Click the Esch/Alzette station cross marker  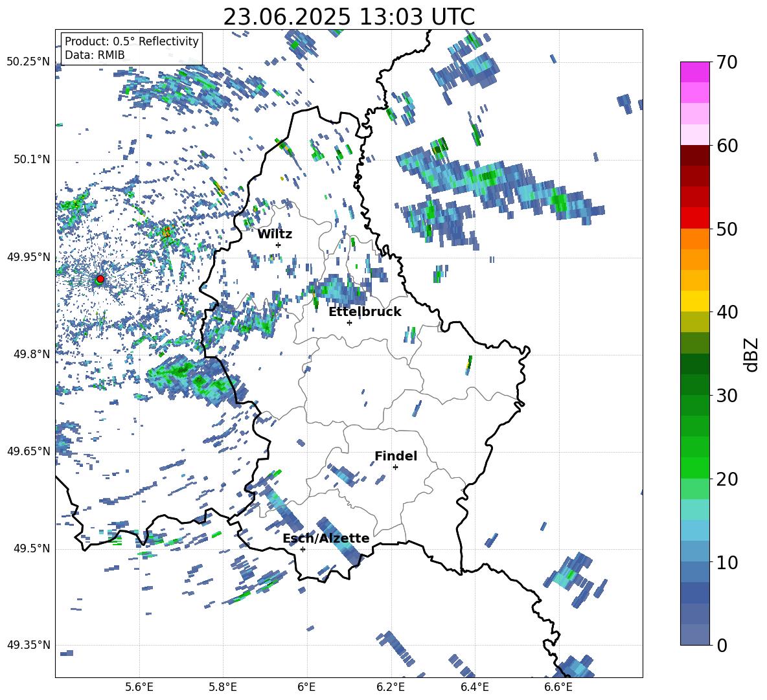(303, 549)
